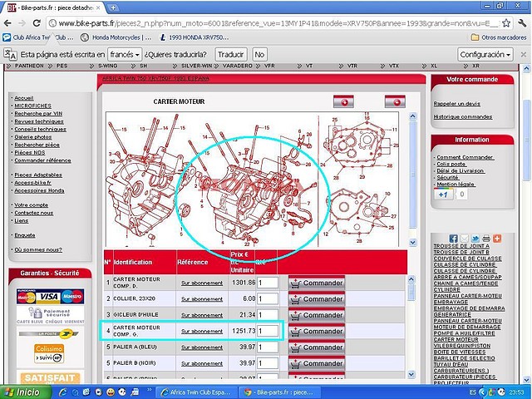Open MICROFICHES link in sidebar
The height and width of the screenshot is (399, 532).
(32, 106)
